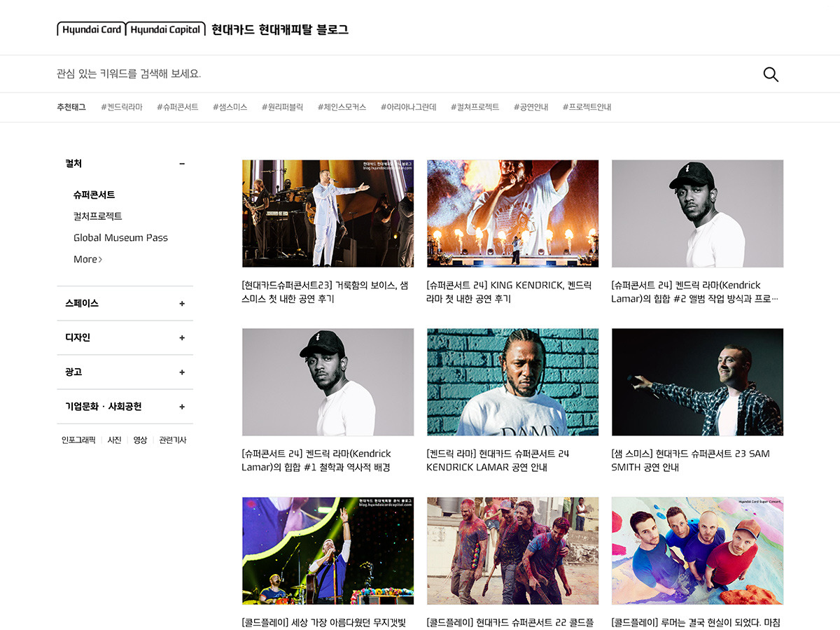The width and height of the screenshot is (840, 630).
Task: Collapse the 컬처 category with minus icon
Action: pyautogui.click(x=182, y=164)
